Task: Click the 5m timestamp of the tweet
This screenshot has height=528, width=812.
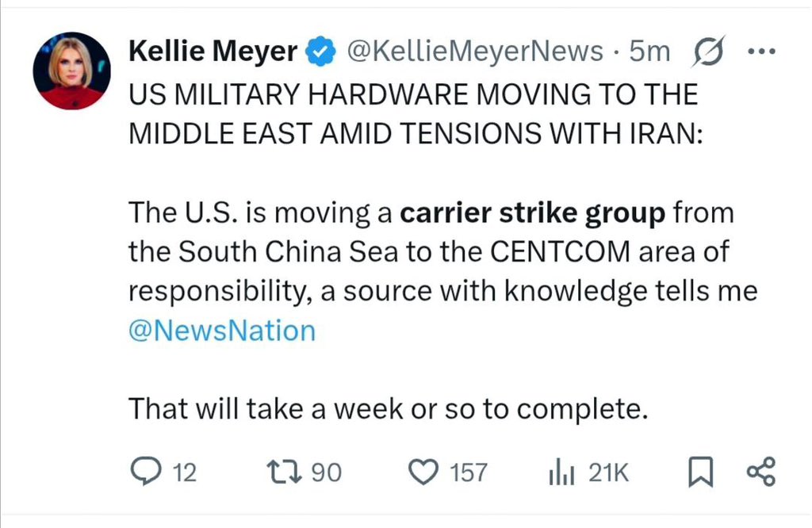Action: pyautogui.click(x=649, y=53)
